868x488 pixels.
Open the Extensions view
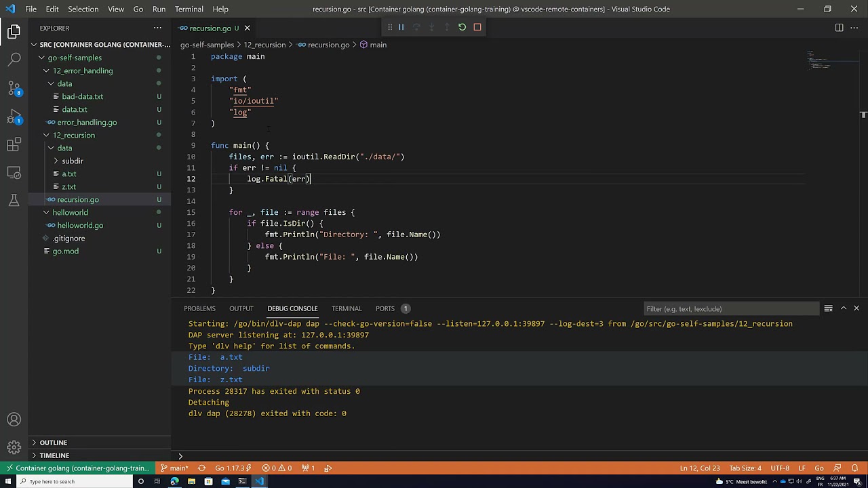14,145
